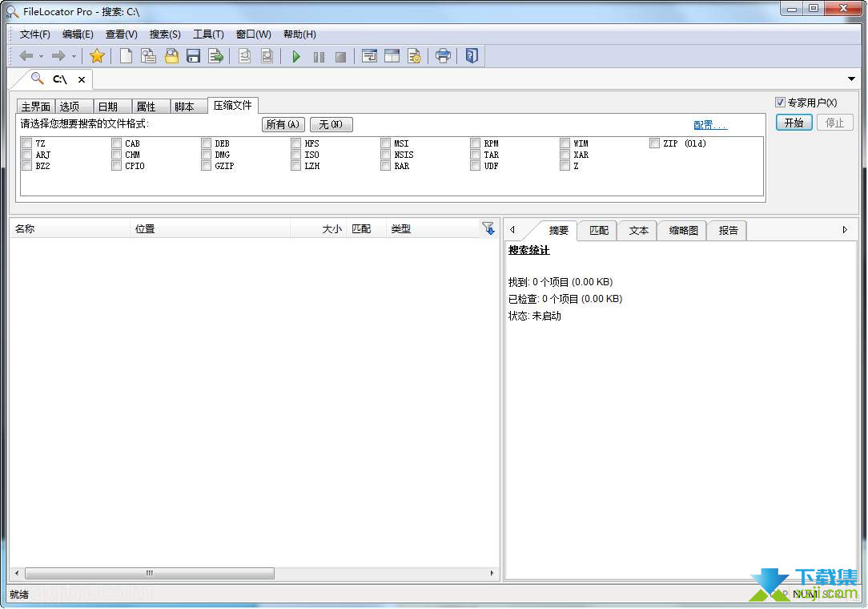Screen dimensions: 868x609
Task: Open the 帮助(H) menu
Action: [299, 34]
